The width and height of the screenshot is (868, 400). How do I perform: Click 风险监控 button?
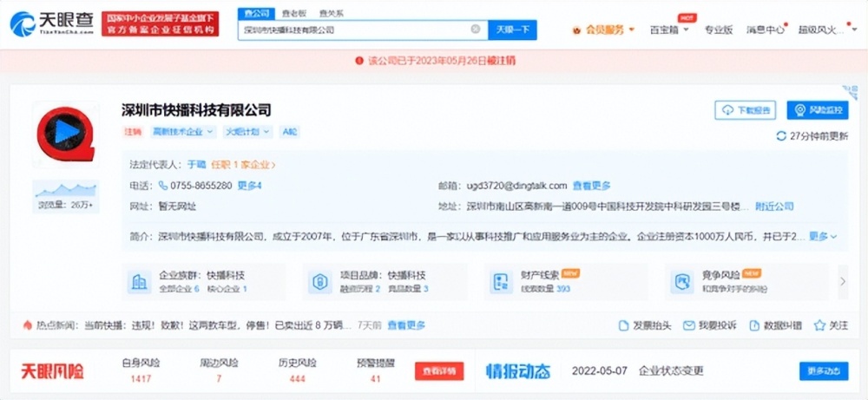coord(817,110)
